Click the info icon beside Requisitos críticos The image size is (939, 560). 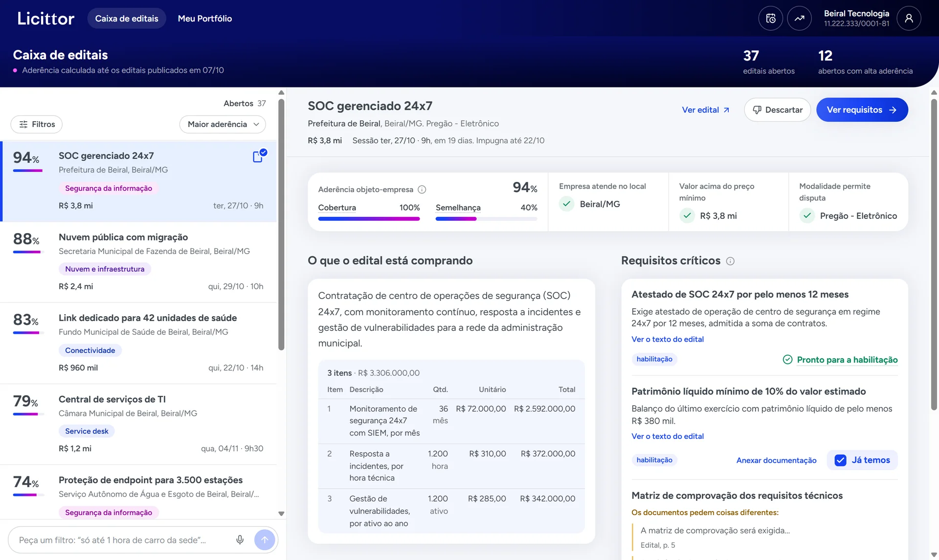730,261
